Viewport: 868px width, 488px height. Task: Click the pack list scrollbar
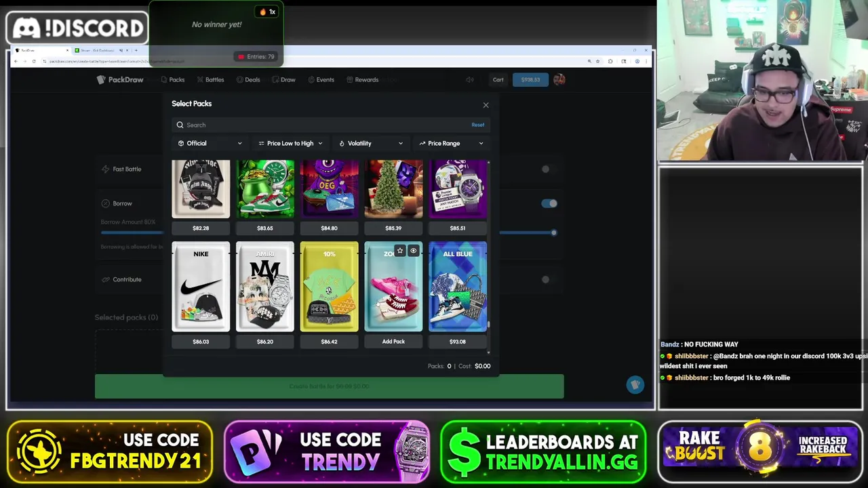pyautogui.click(x=489, y=325)
